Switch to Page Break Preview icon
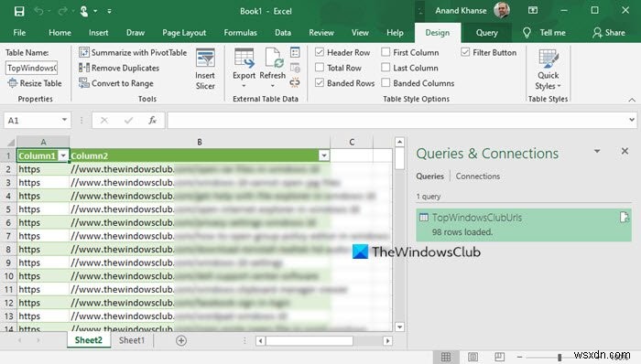641x364 pixels. pos(500,357)
